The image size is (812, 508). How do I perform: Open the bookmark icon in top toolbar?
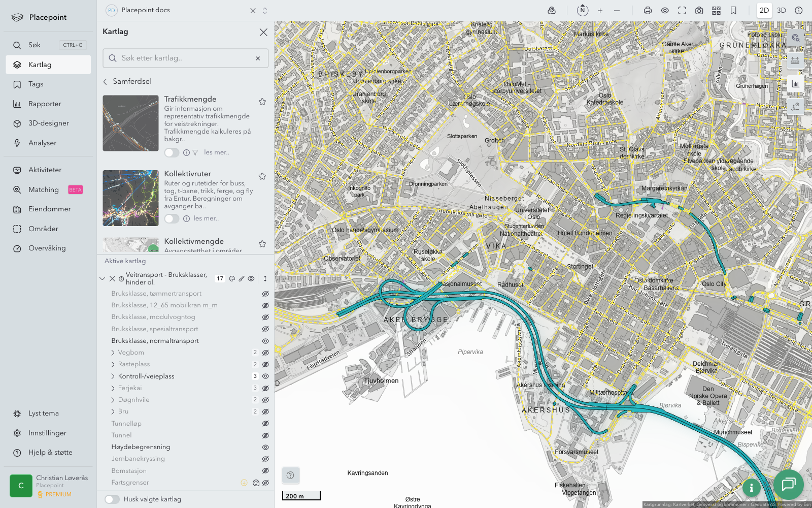[x=733, y=11]
